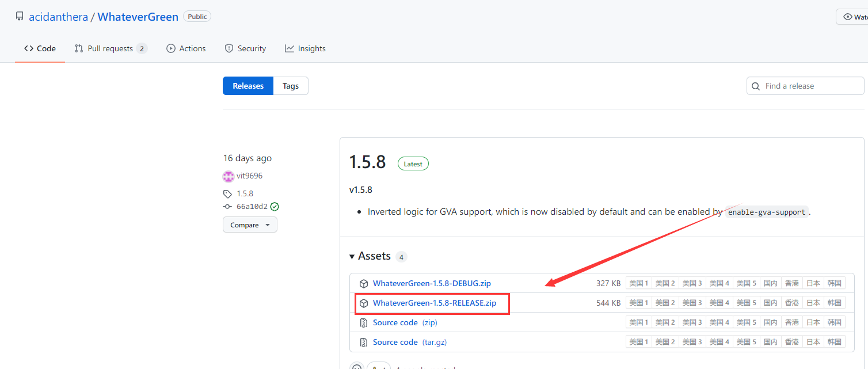This screenshot has width=868, height=369.
Task: Open commit 66a10d2
Action: (x=252, y=207)
